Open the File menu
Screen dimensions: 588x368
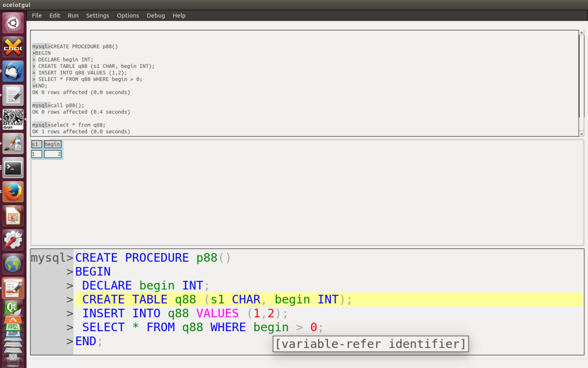coord(37,16)
